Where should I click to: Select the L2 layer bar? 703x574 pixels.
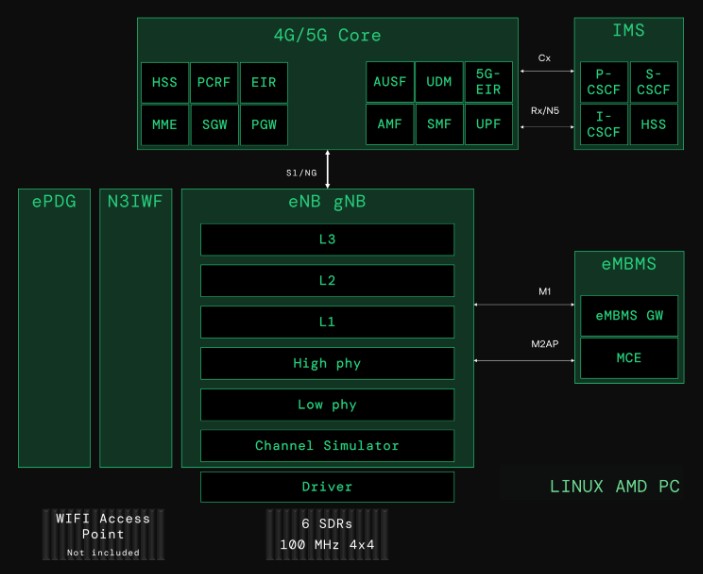[327, 281]
